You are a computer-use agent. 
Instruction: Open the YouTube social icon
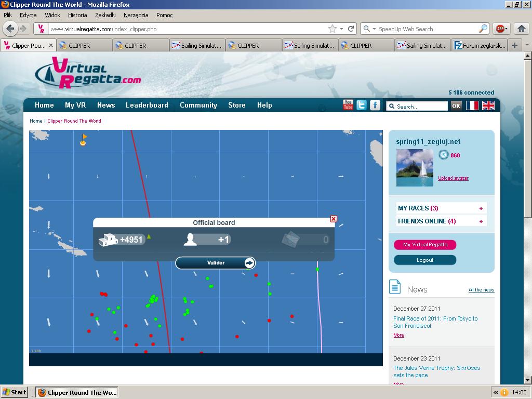[348, 105]
